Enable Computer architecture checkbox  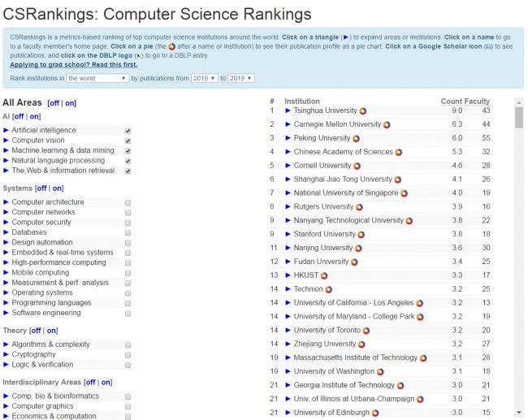point(128,202)
